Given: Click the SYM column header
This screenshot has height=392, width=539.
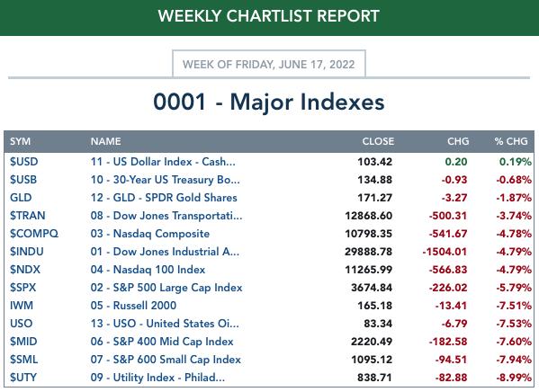Looking at the screenshot, I should 20,141.
